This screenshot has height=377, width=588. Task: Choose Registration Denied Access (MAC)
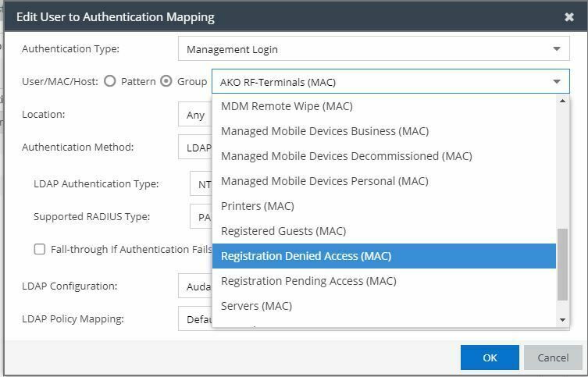point(305,256)
